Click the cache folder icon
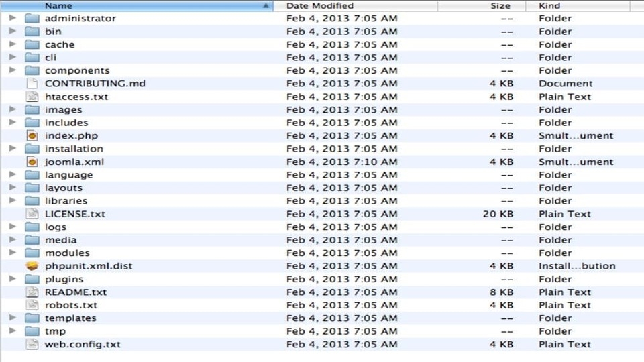 [32, 44]
